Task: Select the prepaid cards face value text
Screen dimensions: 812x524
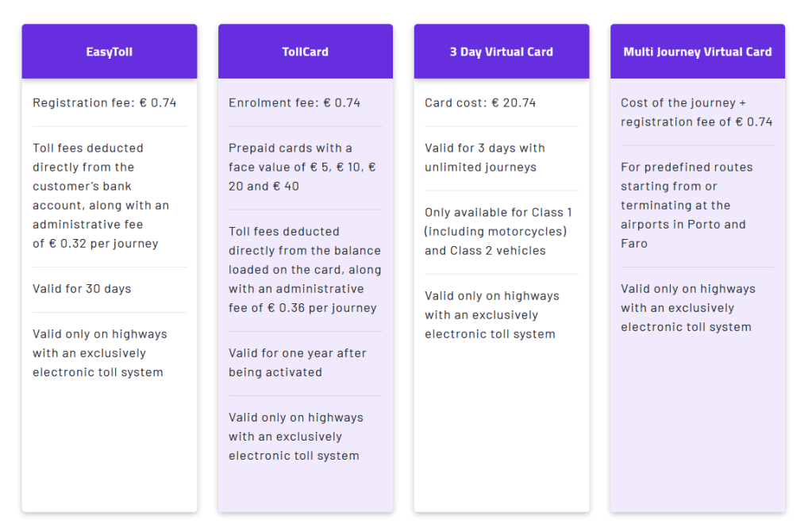Action: [x=302, y=167]
